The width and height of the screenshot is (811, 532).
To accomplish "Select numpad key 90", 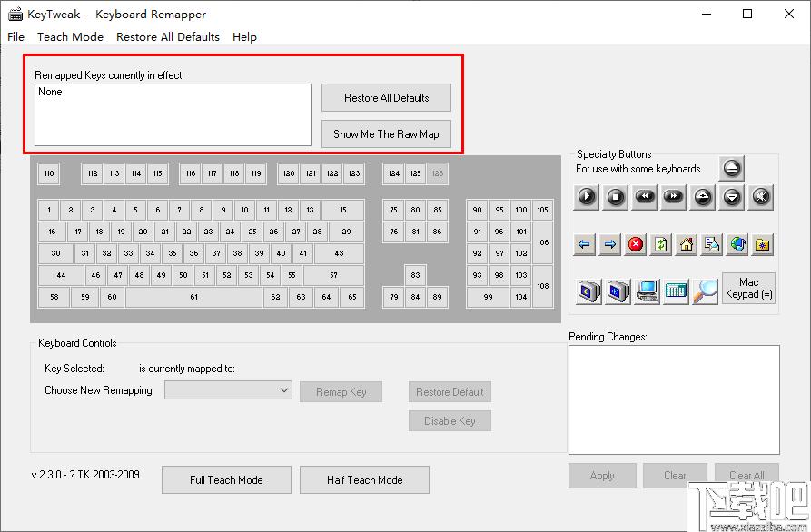I will point(477,210).
